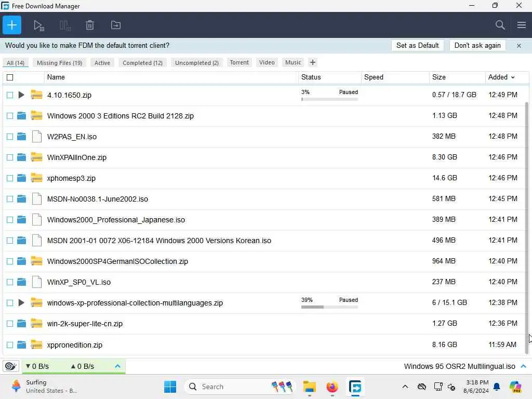Open folder for WinXP_SP0_VL.iso

pos(21,282)
